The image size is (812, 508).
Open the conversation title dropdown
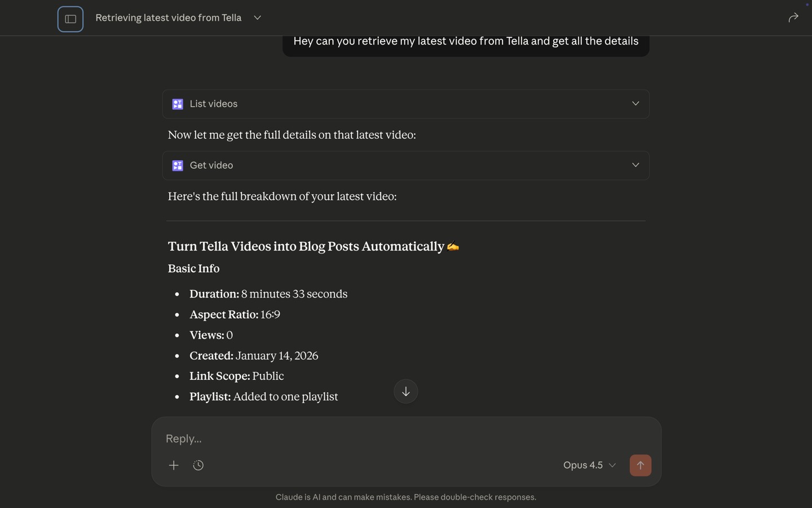coord(257,17)
